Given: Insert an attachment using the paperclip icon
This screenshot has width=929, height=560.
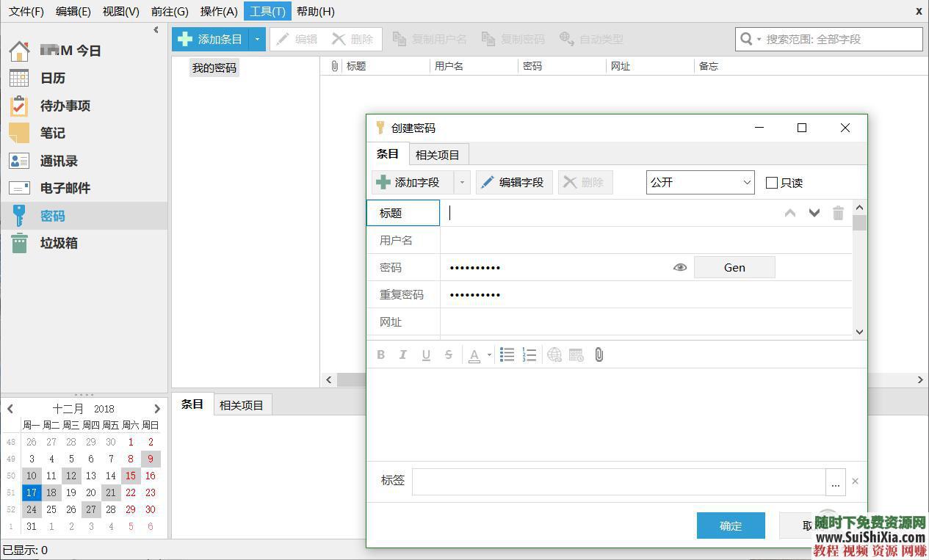Looking at the screenshot, I should pos(599,354).
